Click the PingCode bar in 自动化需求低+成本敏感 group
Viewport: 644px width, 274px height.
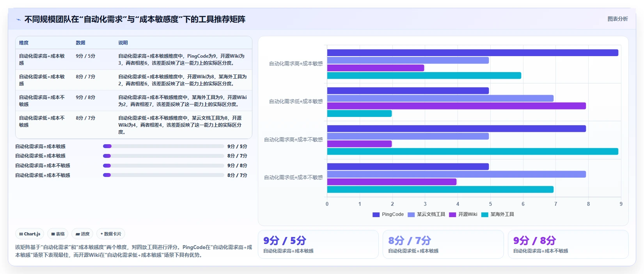[x=408, y=90]
